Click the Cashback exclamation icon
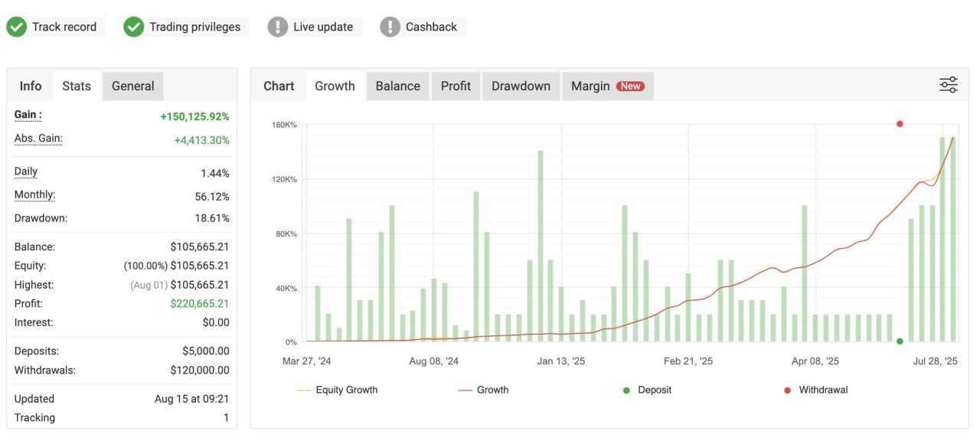 pos(390,27)
